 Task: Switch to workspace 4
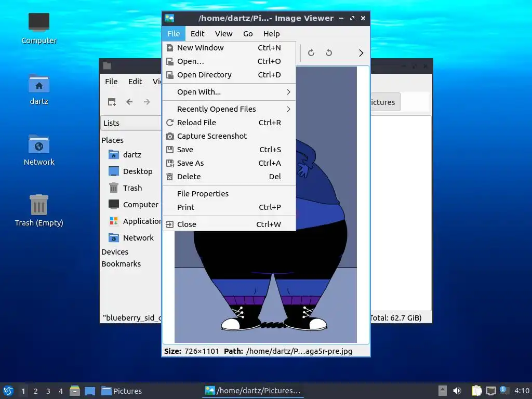coord(61,391)
